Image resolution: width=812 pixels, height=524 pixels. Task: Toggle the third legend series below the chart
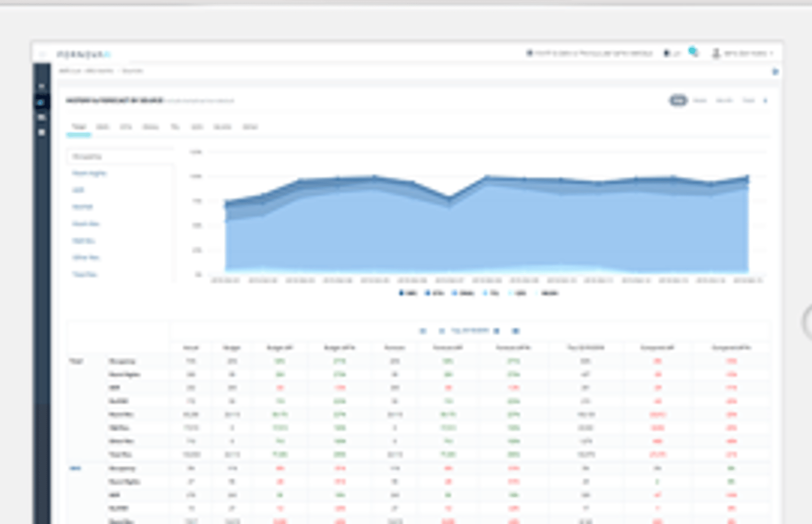point(463,293)
